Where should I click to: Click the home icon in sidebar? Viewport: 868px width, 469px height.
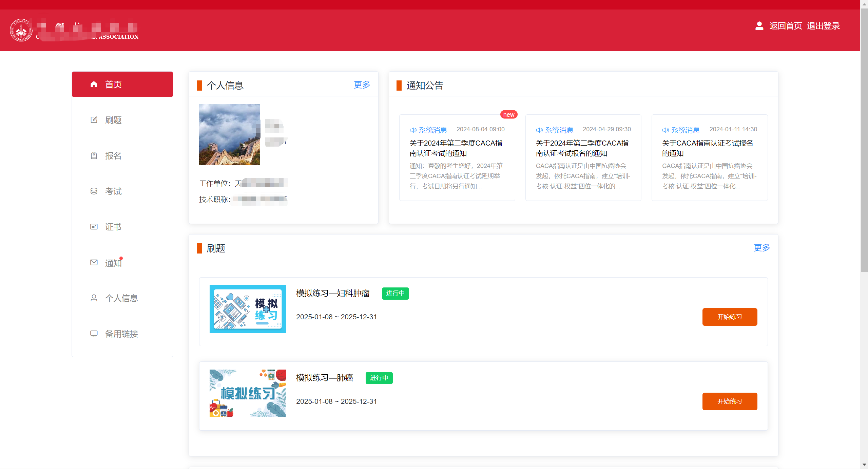point(94,84)
